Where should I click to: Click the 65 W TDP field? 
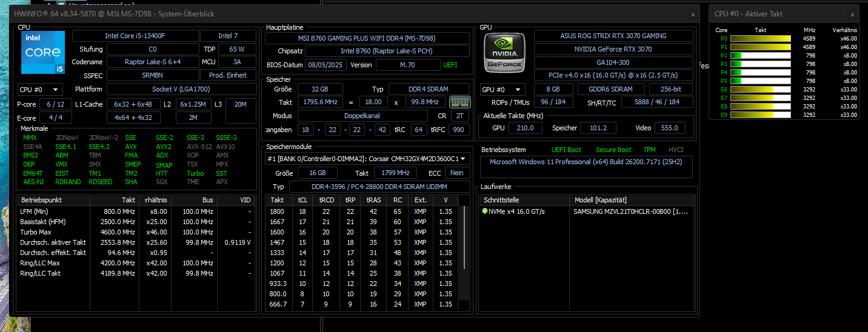click(x=236, y=49)
